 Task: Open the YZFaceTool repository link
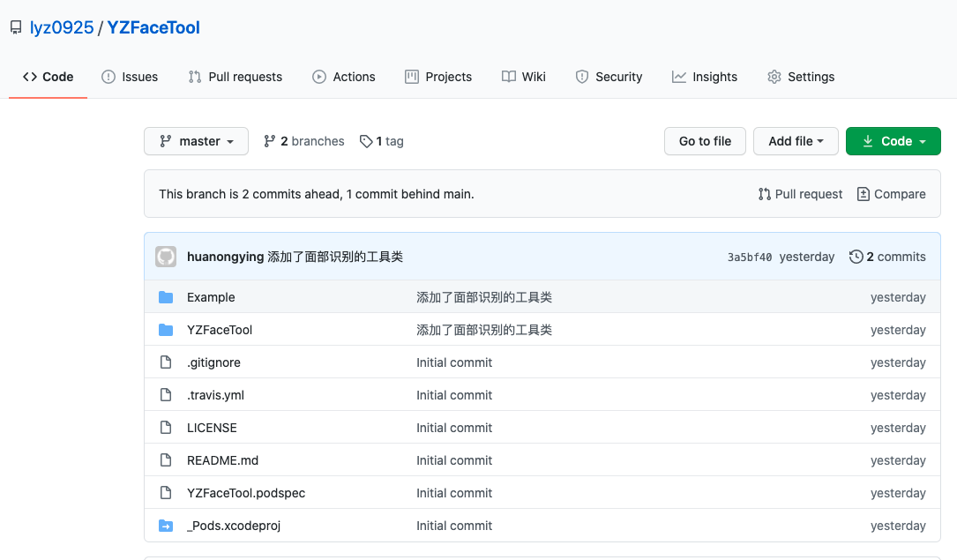(x=153, y=27)
